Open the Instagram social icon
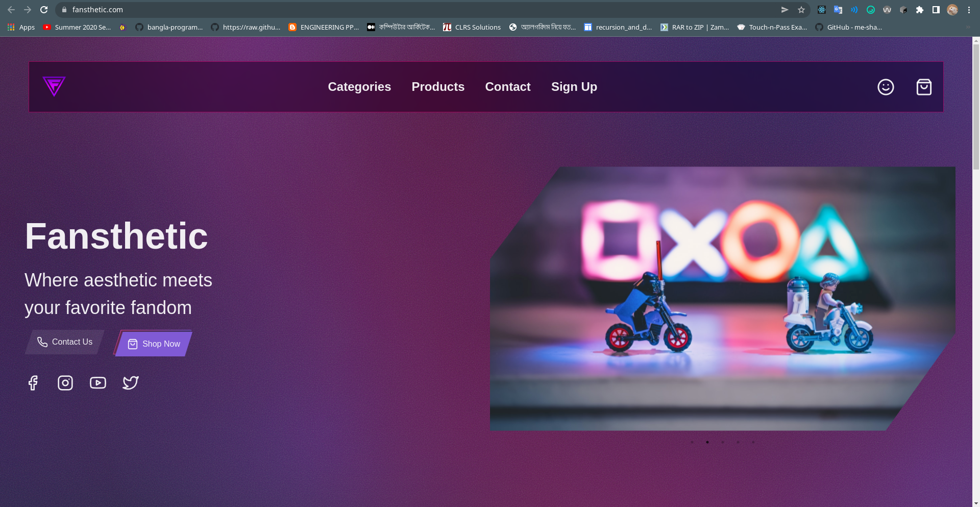980x507 pixels. click(65, 383)
